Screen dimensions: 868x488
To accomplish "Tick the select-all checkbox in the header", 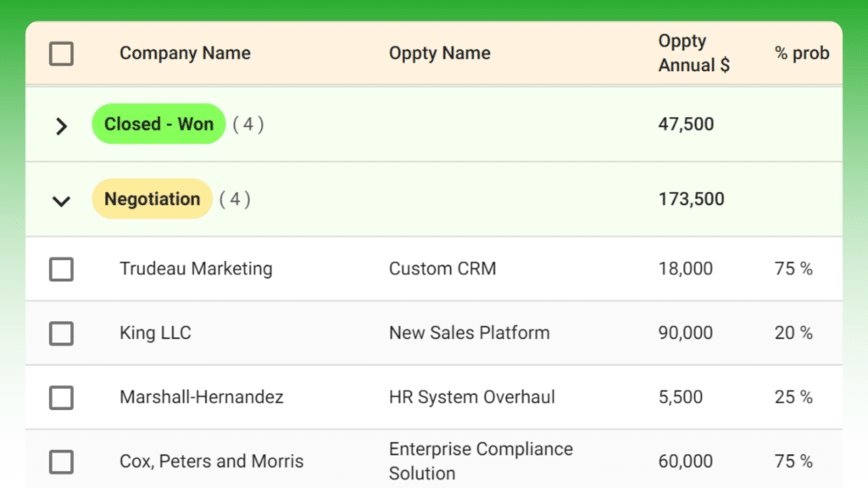I will tap(61, 53).
